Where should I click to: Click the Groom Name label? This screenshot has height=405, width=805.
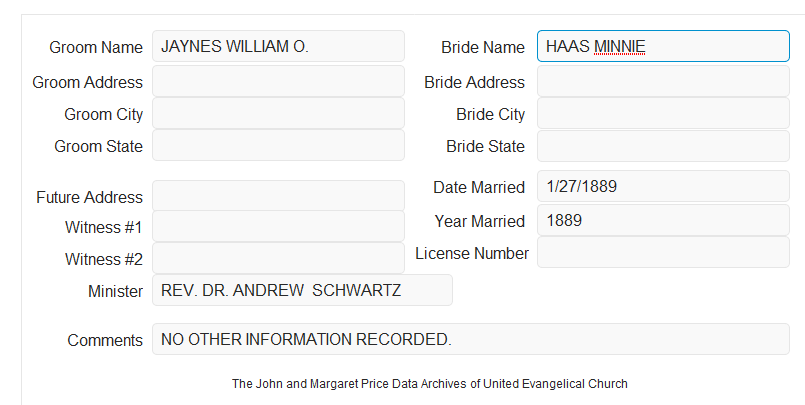(96, 47)
